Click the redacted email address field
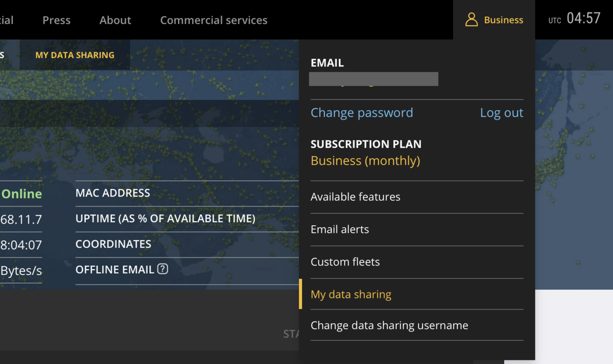 pyautogui.click(x=373, y=79)
